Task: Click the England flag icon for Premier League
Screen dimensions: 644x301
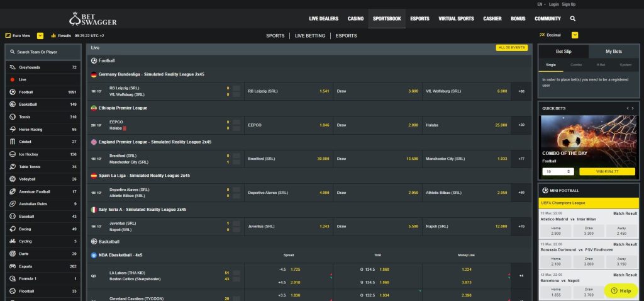Action: (x=94, y=142)
